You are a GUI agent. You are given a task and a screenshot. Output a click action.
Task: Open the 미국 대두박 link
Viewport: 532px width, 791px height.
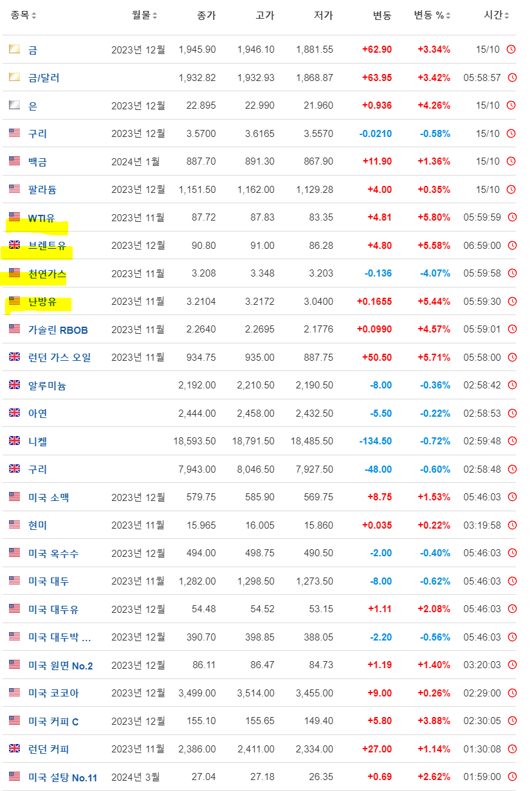[60, 637]
